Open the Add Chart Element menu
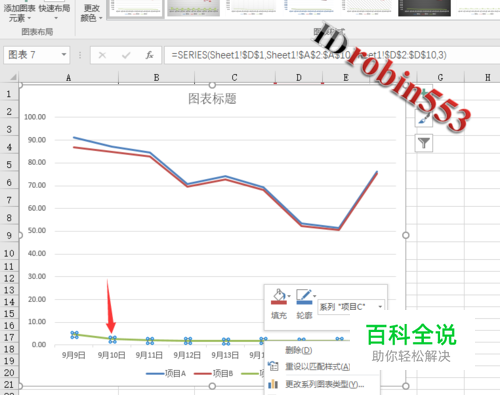Viewport: 500px width, 395px height. (19, 13)
